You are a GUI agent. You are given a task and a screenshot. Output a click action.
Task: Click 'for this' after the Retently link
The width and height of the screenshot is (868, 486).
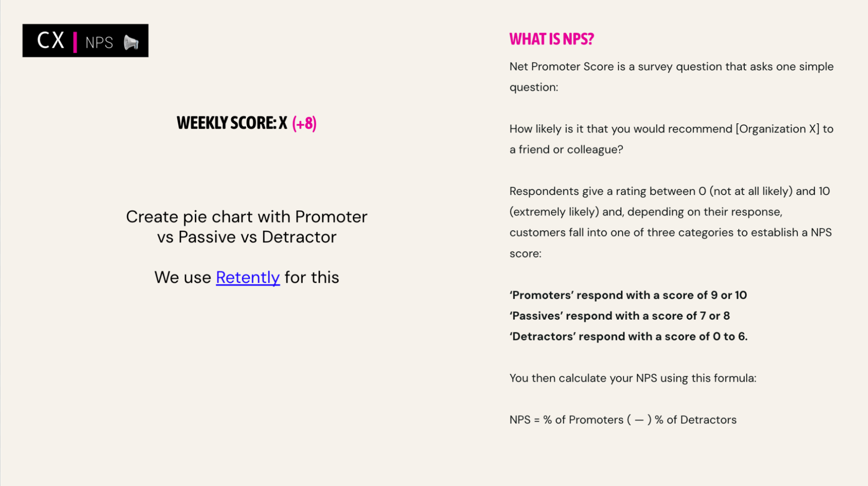pos(312,278)
